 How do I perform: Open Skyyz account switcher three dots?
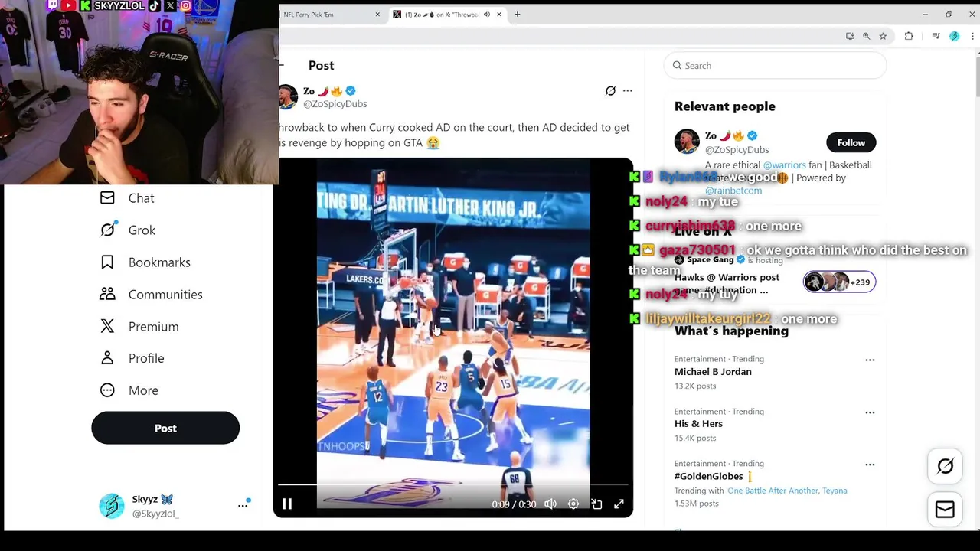coord(243,505)
